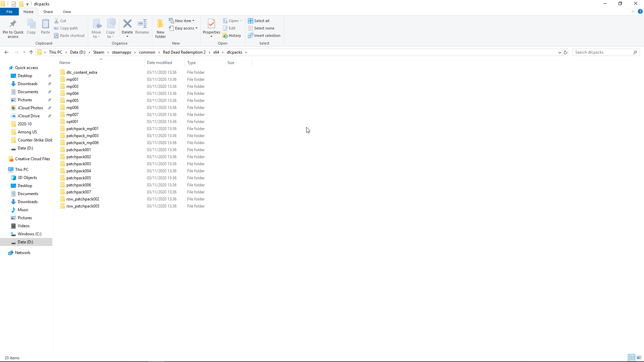Open the File menu
The height and width of the screenshot is (362, 644).
click(x=9, y=11)
